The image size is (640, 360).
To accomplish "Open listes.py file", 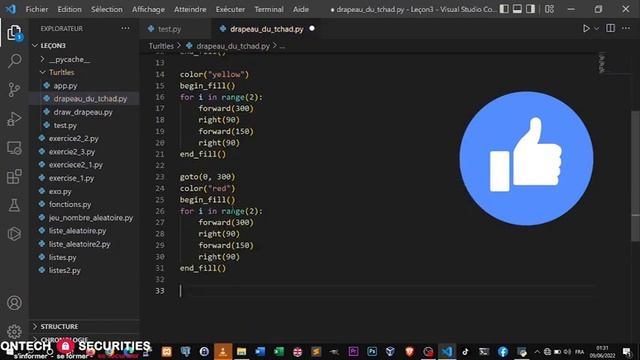I will click(x=84, y=257).
